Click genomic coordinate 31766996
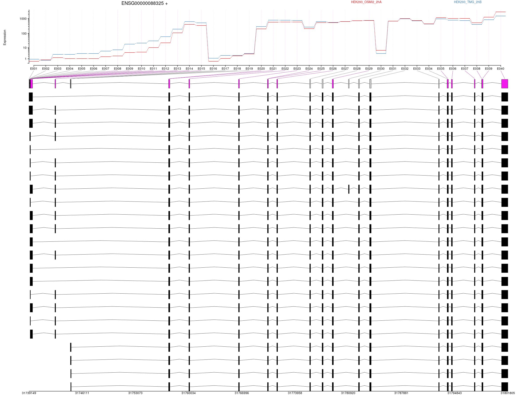The width and height of the screenshot is (532, 397). click(242, 393)
